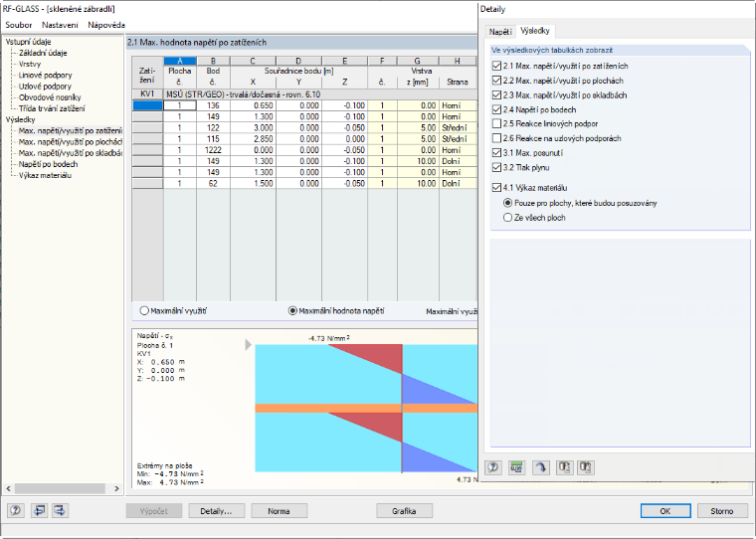This screenshot has height=539, width=756.
Task: Select Výsledky root tree node
Action: point(20,119)
